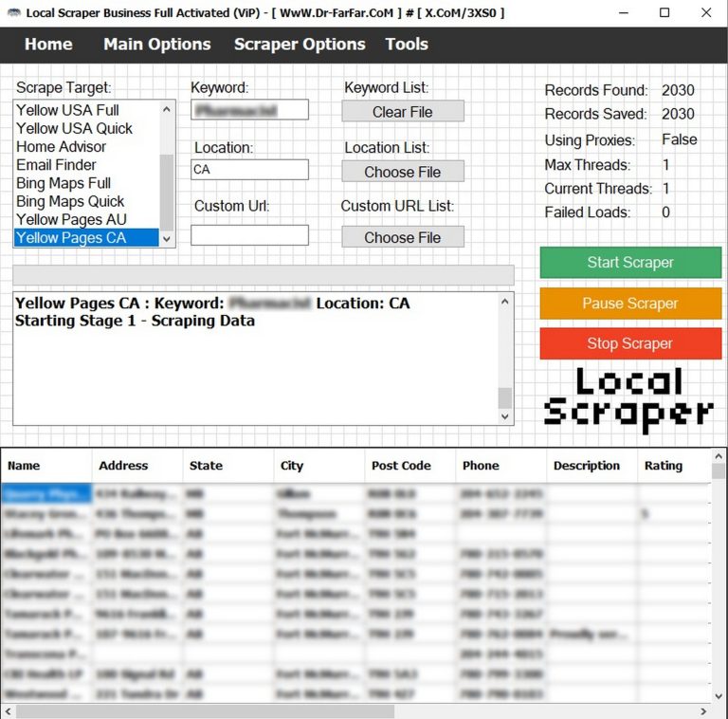728x719 pixels.
Task: Select Yellow USA Full scrape target
Action: point(86,110)
